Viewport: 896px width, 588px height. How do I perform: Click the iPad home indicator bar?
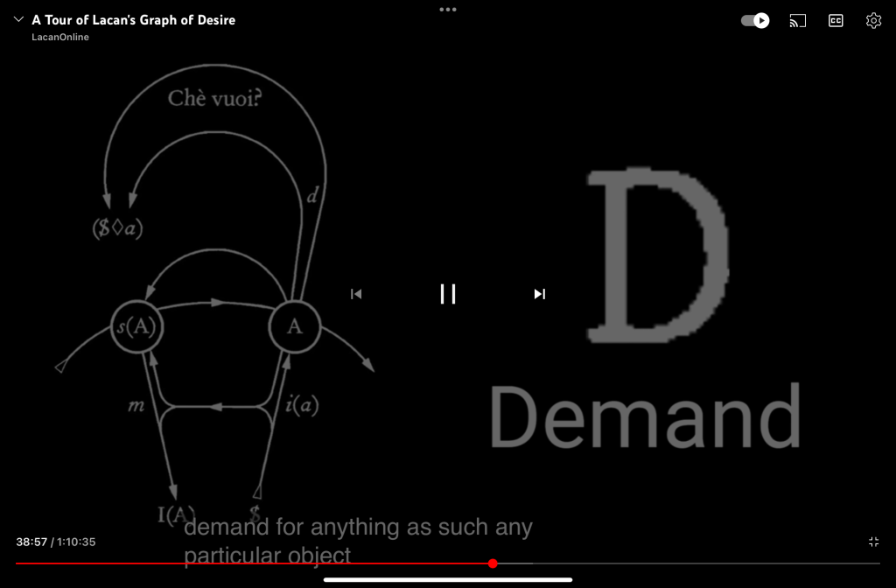448,579
